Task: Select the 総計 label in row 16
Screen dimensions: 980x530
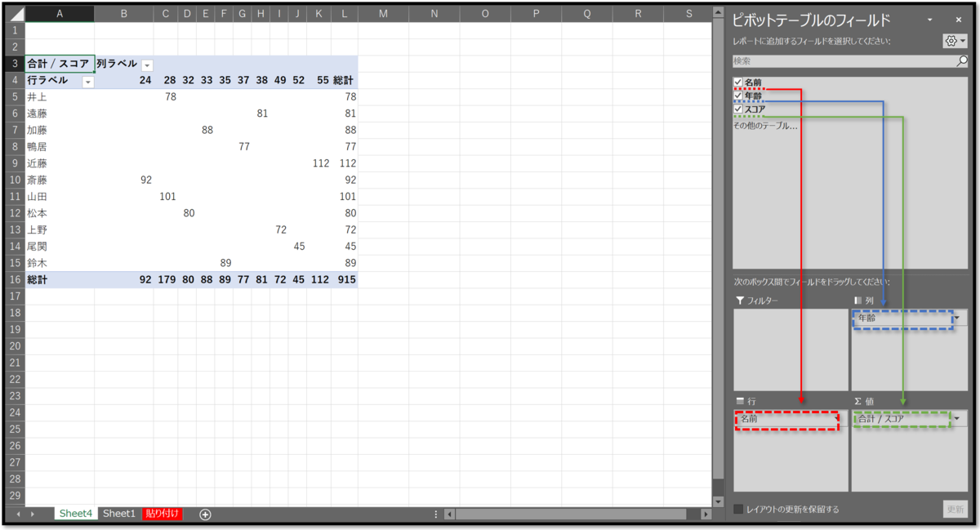Action: click(x=60, y=279)
